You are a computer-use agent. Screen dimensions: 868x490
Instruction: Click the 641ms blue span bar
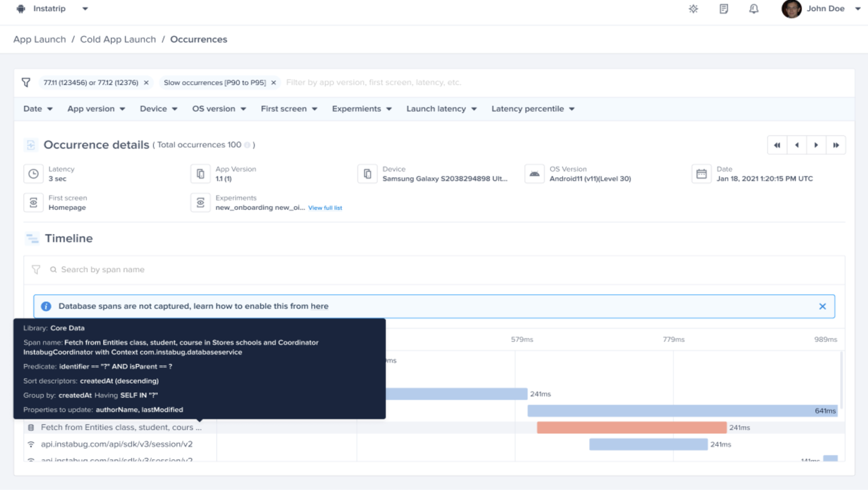tap(682, 411)
